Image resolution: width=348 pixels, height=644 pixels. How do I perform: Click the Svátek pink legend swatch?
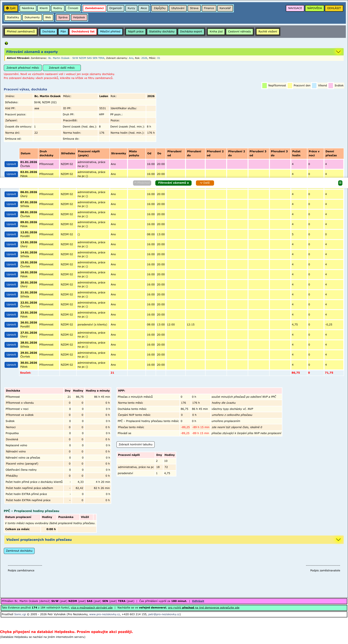(x=331, y=85)
